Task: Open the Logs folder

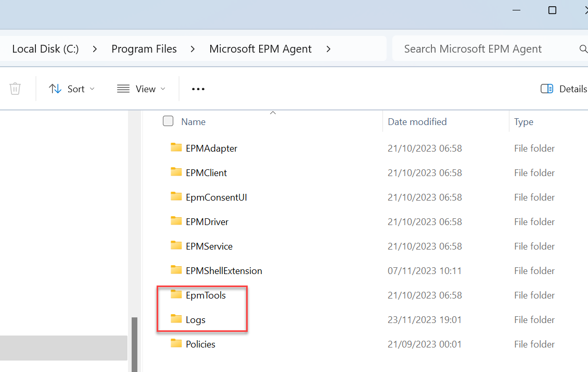Action: pyautogui.click(x=195, y=319)
